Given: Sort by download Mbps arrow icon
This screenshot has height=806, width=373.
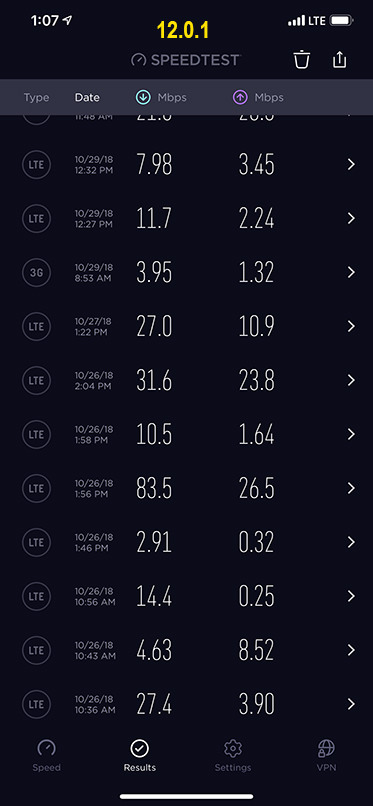Looking at the screenshot, I should 143,97.
